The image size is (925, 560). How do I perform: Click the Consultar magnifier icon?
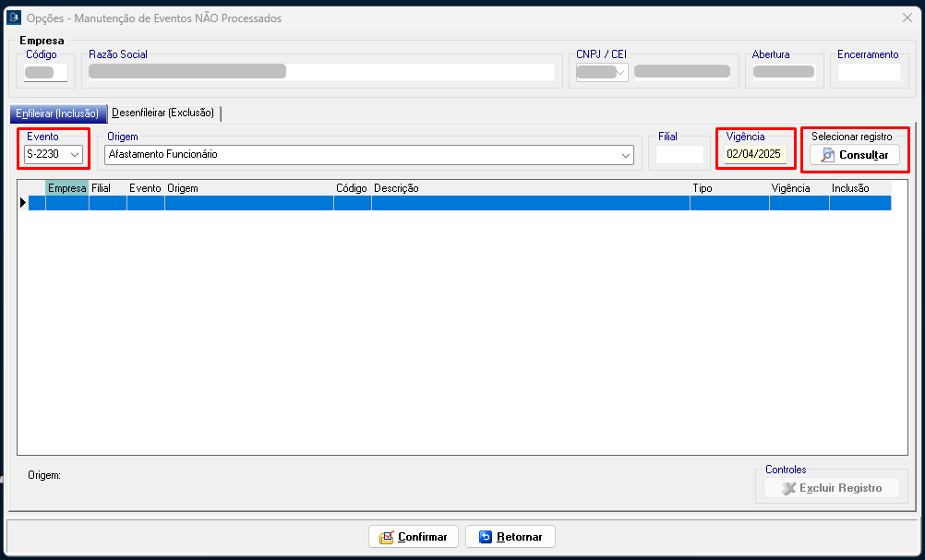(828, 155)
